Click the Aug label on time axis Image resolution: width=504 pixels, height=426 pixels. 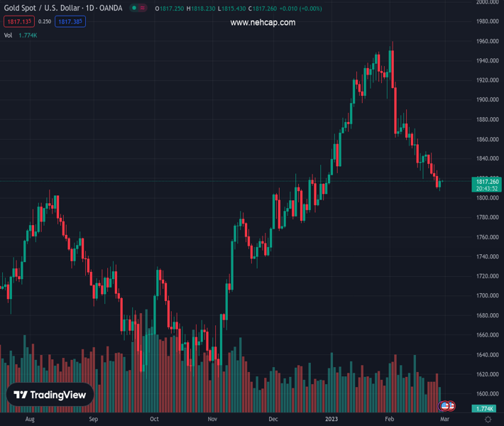pyautogui.click(x=29, y=420)
